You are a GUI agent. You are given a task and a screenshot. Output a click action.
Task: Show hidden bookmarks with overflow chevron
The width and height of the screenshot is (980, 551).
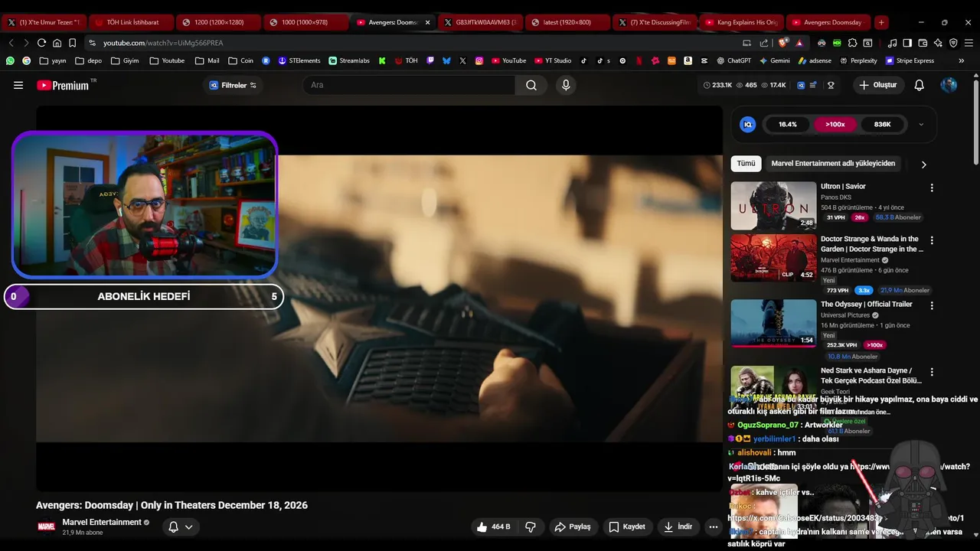(x=962, y=60)
